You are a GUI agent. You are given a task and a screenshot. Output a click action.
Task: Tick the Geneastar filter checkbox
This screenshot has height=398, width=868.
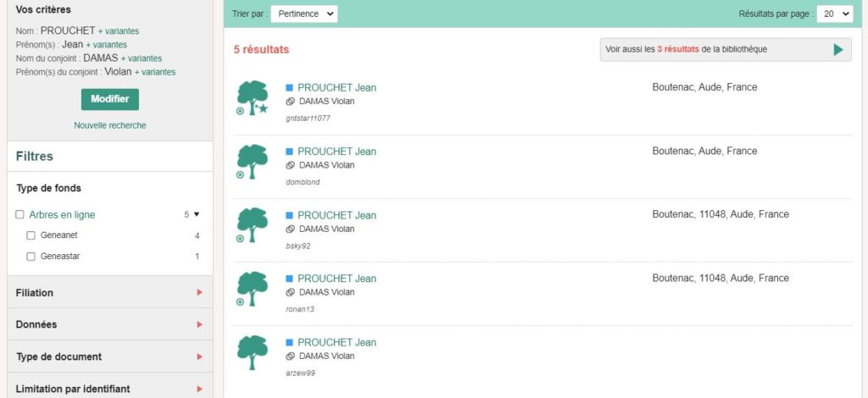pyautogui.click(x=31, y=257)
